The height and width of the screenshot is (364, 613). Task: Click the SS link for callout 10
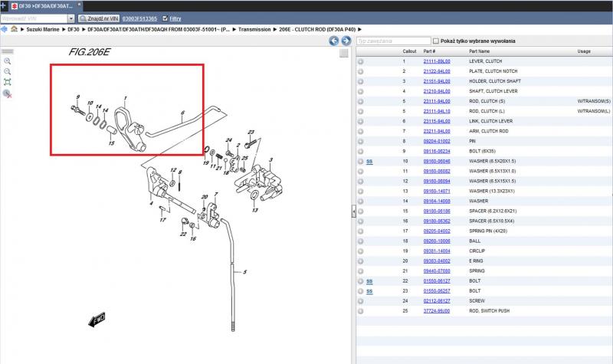pos(369,162)
